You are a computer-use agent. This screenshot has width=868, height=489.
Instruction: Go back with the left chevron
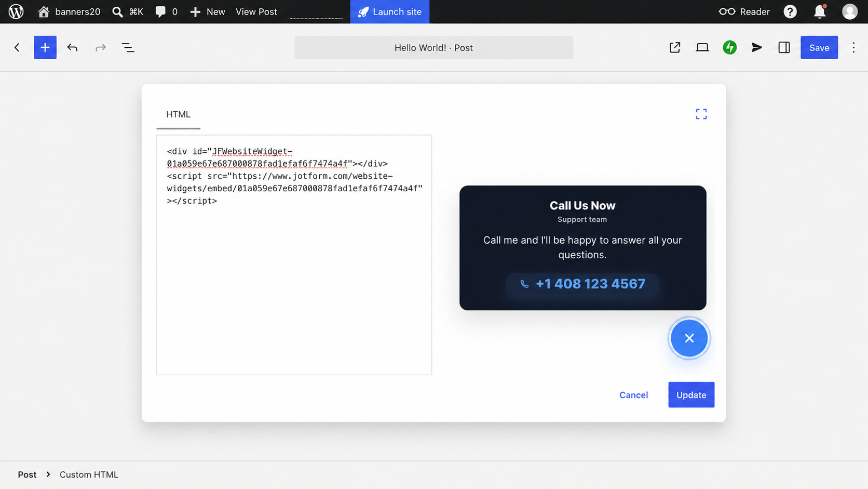(17, 47)
